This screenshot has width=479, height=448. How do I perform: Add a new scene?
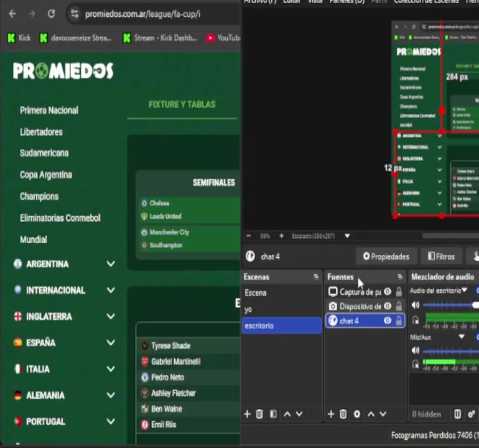[247, 414]
